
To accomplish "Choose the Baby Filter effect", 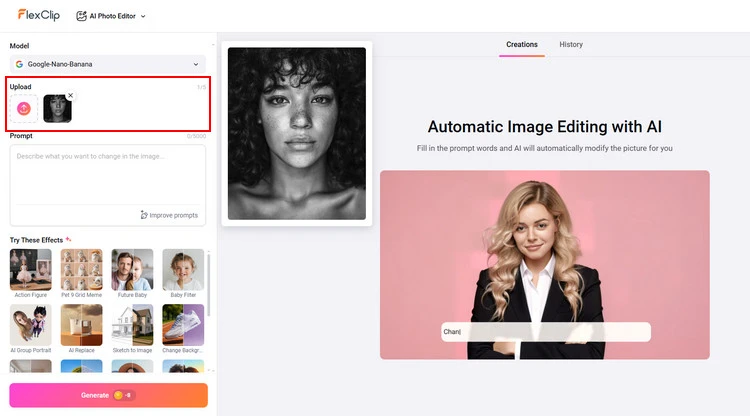I will click(183, 274).
